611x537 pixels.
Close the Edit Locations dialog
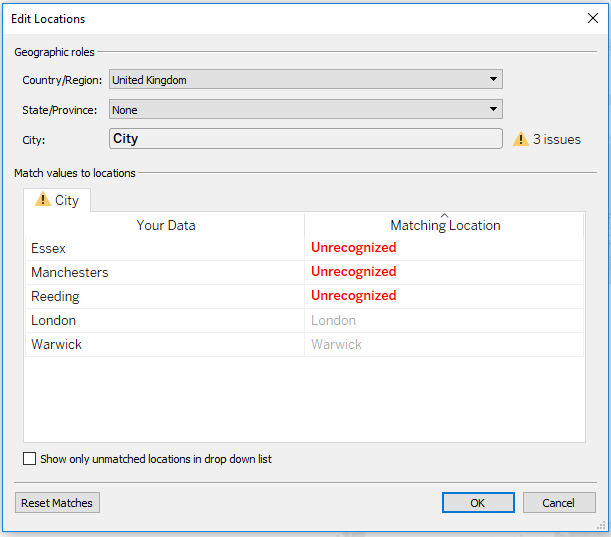(591, 18)
